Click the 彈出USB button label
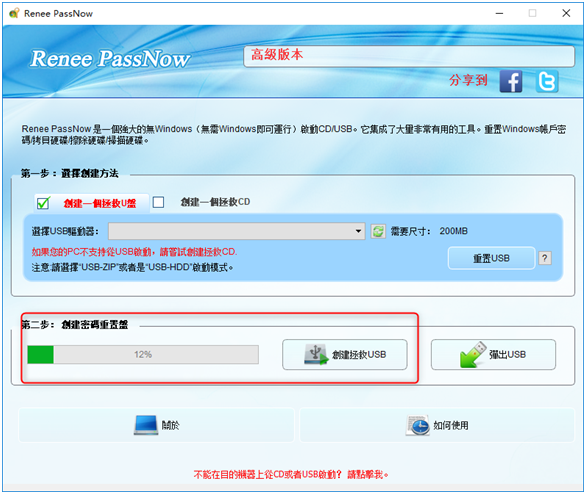 coord(507,355)
